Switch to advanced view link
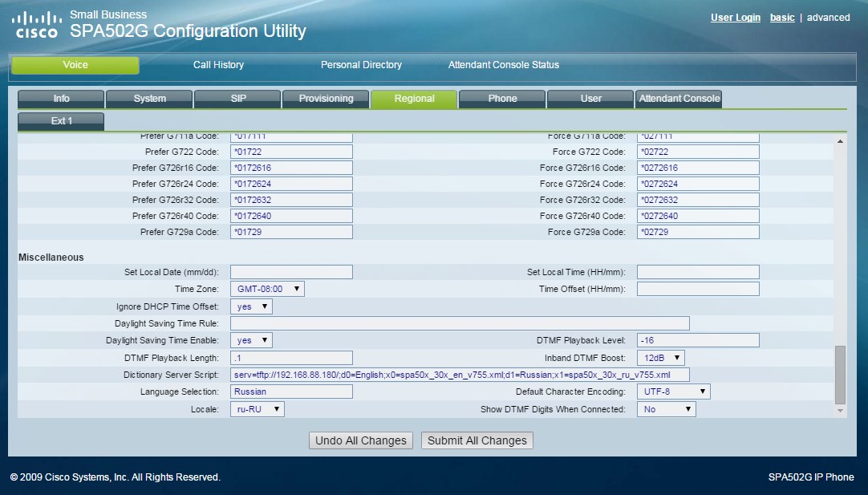868x495 pixels. point(828,18)
